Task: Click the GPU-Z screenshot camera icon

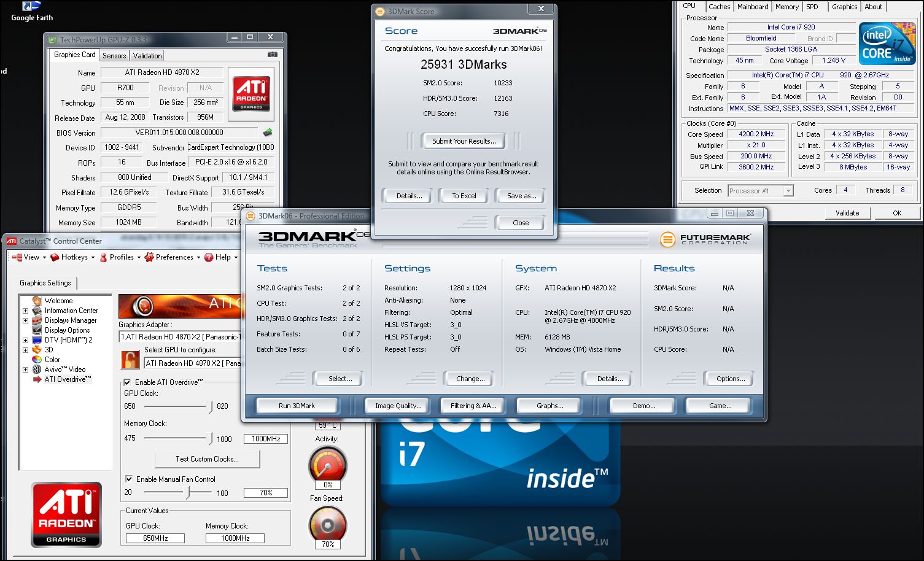Action: 272,55
